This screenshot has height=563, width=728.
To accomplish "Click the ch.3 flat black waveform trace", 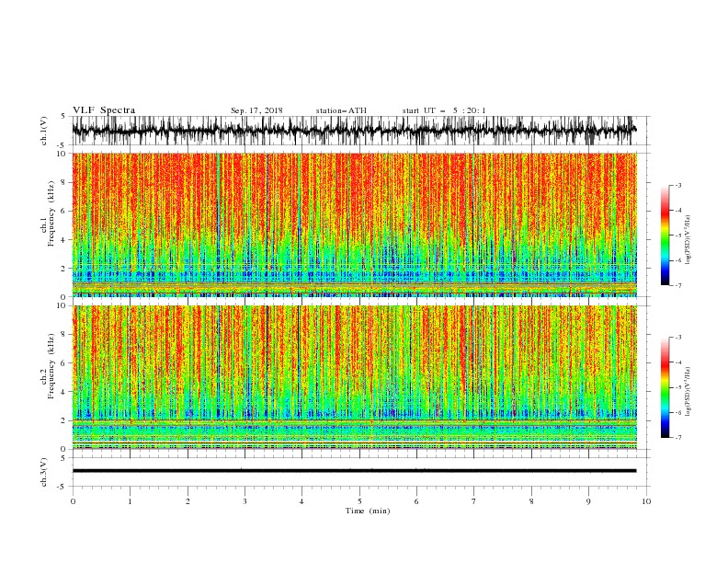I will (354, 471).
